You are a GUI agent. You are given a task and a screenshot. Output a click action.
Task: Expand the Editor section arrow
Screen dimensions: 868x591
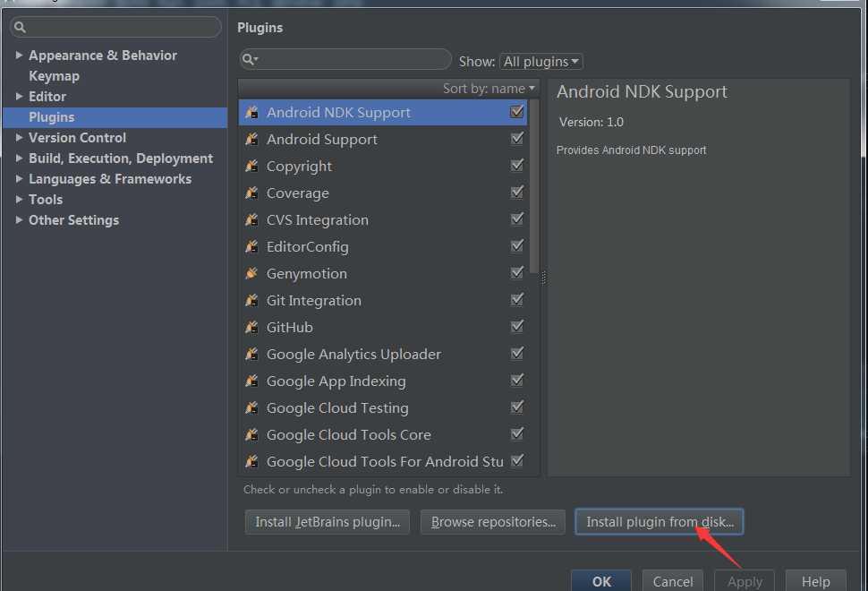tap(19, 97)
